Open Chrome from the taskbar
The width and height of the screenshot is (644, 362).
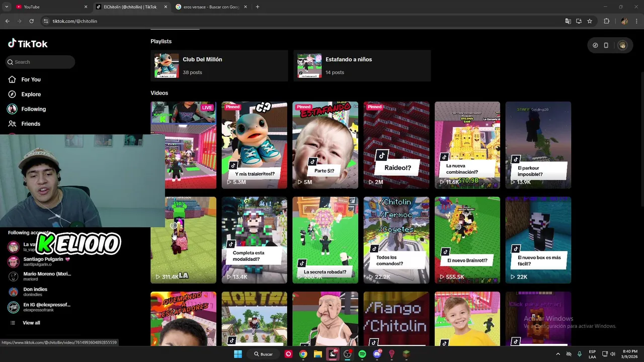tap(303, 354)
